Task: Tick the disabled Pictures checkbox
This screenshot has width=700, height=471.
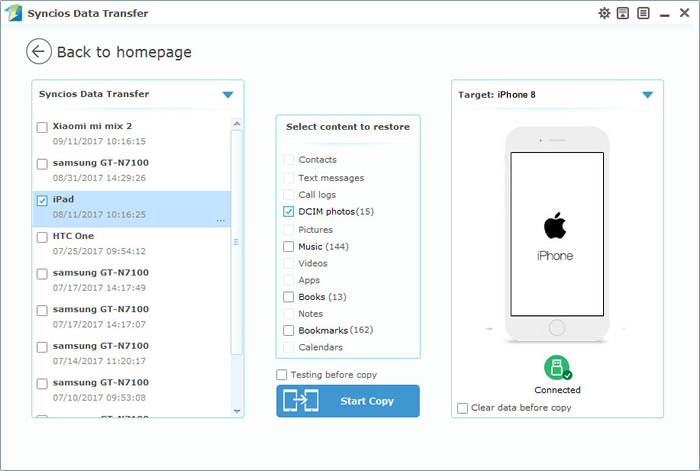Action: [288, 230]
